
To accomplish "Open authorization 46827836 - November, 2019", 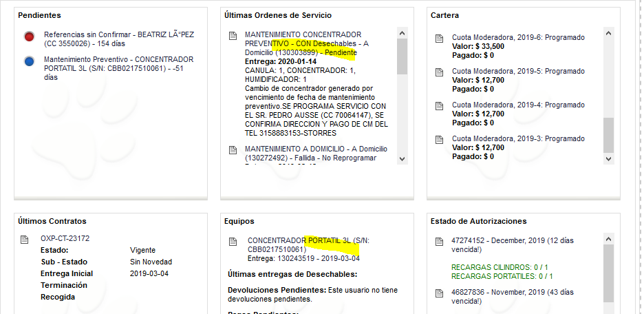I will click(512, 297).
